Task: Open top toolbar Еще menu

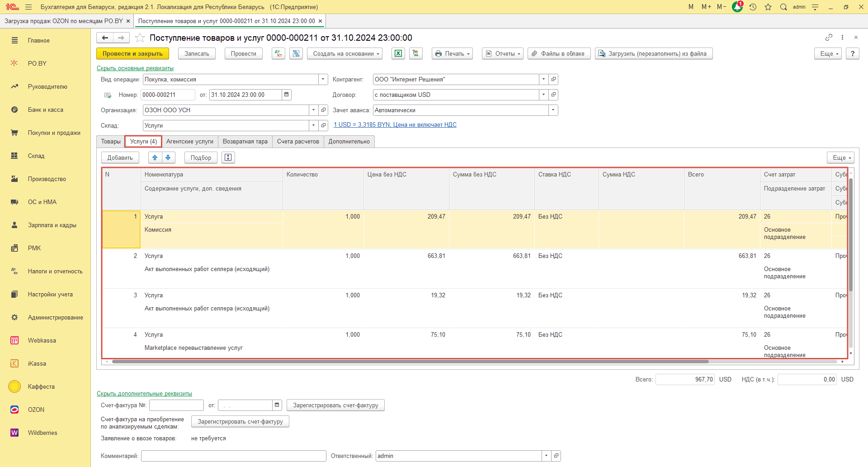Action: click(x=828, y=53)
